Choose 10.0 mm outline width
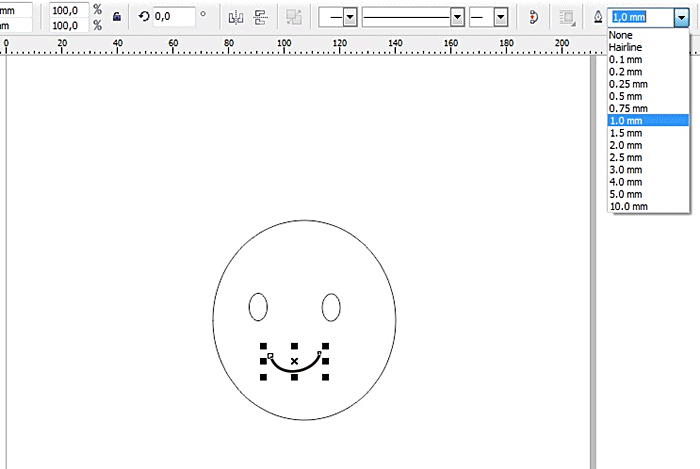Screen dimensions: 700x469 coord(648,207)
